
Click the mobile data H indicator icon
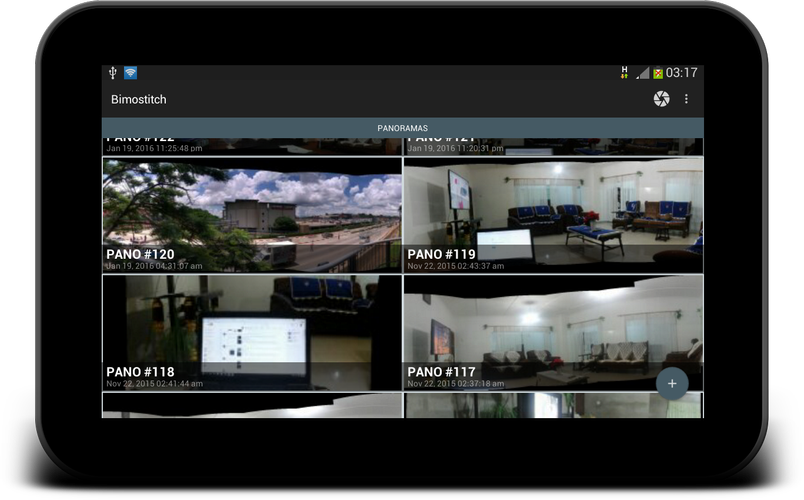tap(624, 73)
